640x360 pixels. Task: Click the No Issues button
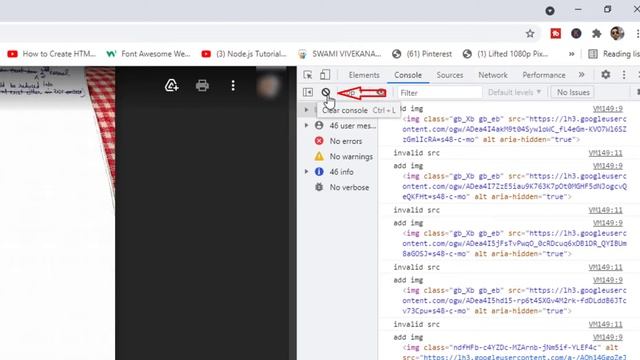[x=573, y=93]
